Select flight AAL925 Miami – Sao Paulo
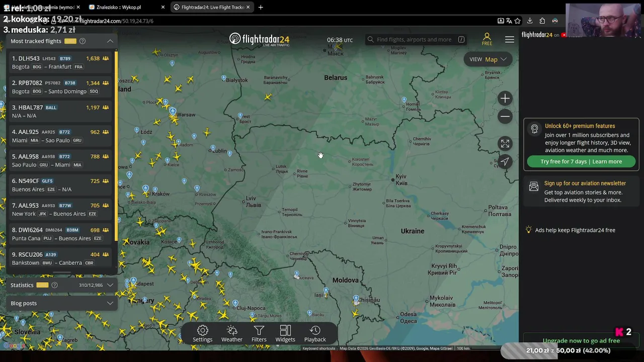Image resolution: width=644 pixels, height=362 pixels. [x=61, y=136]
